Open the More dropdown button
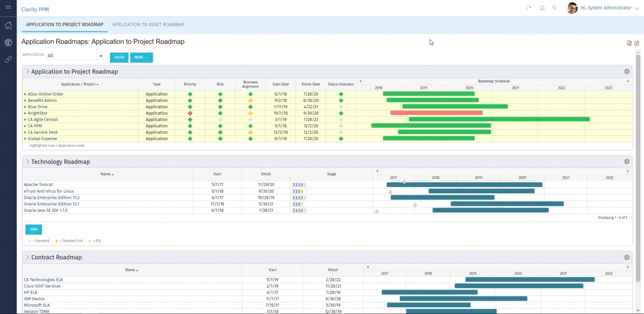644x314 pixels. 141,57
